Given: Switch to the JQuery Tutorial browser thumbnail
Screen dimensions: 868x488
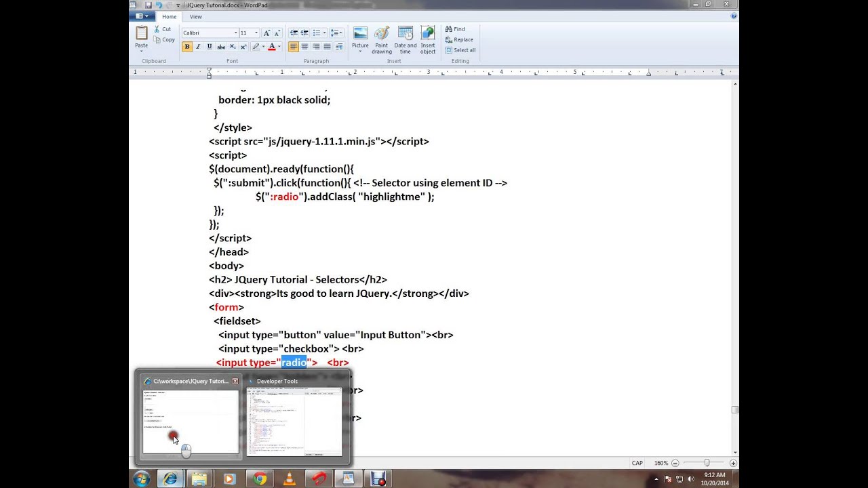Looking at the screenshot, I should pos(191,416).
